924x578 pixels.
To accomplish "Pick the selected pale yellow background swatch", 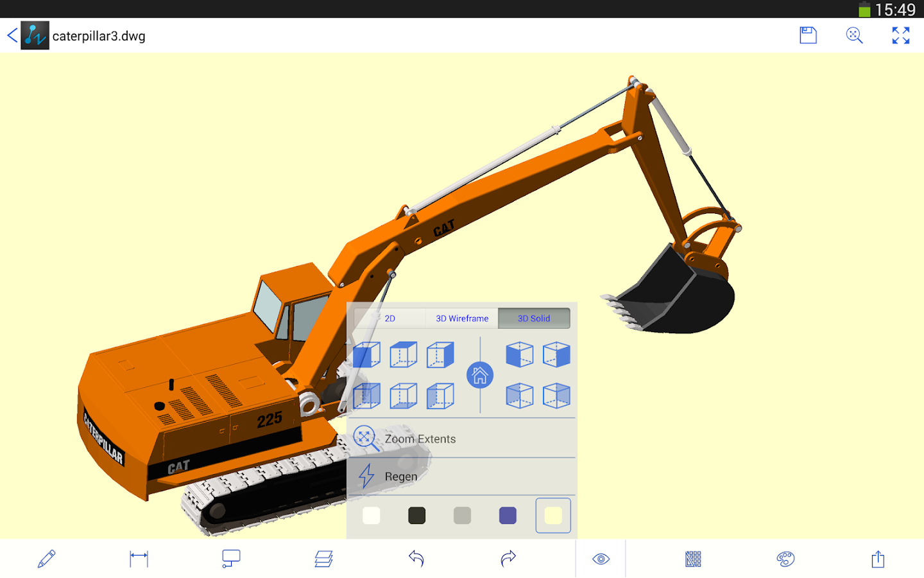I will 553,516.
